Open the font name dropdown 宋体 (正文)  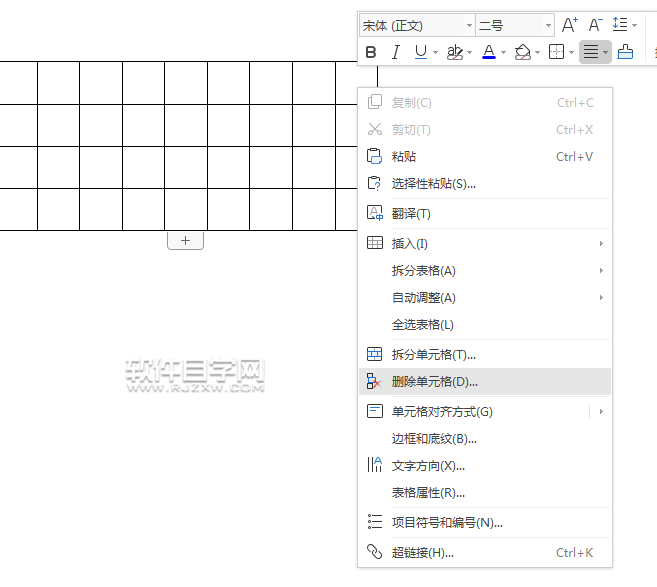click(417, 25)
